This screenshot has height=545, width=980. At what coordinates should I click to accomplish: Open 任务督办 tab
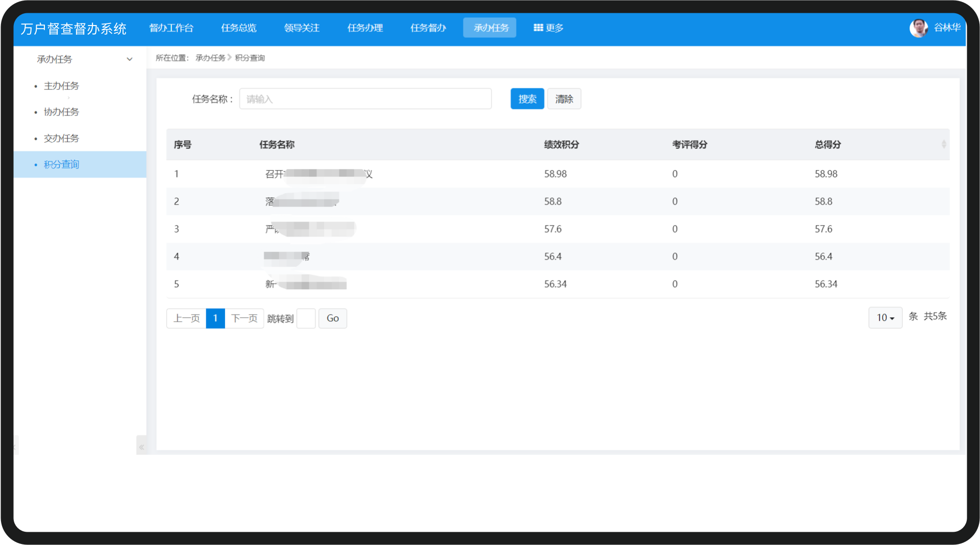pyautogui.click(x=428, y=28)
